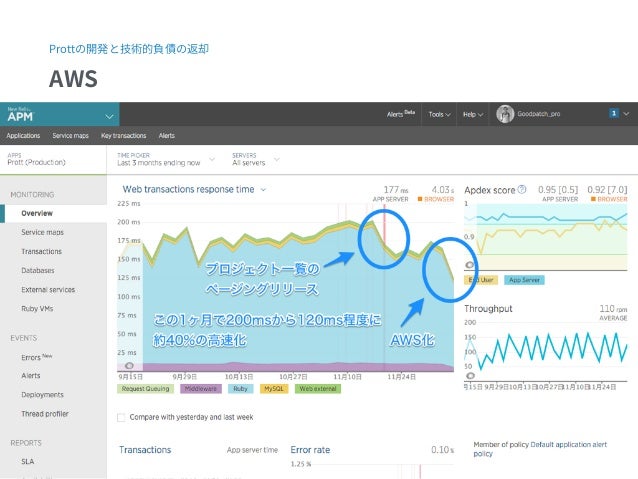Viewport: 638px width, 479px height.
Task: Open the Default application alert policy link
Action: (x=540, y=449)
